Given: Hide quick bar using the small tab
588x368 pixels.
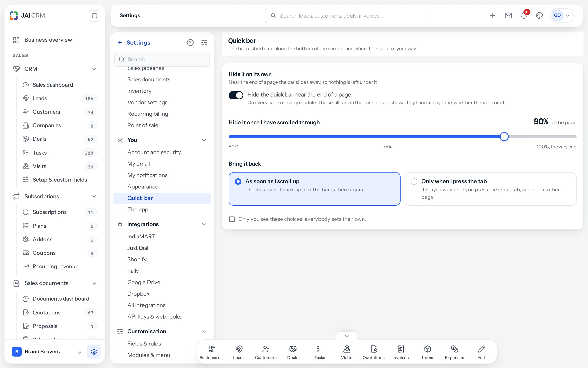Looking at the screenshot, I should (x=346, y=336).
